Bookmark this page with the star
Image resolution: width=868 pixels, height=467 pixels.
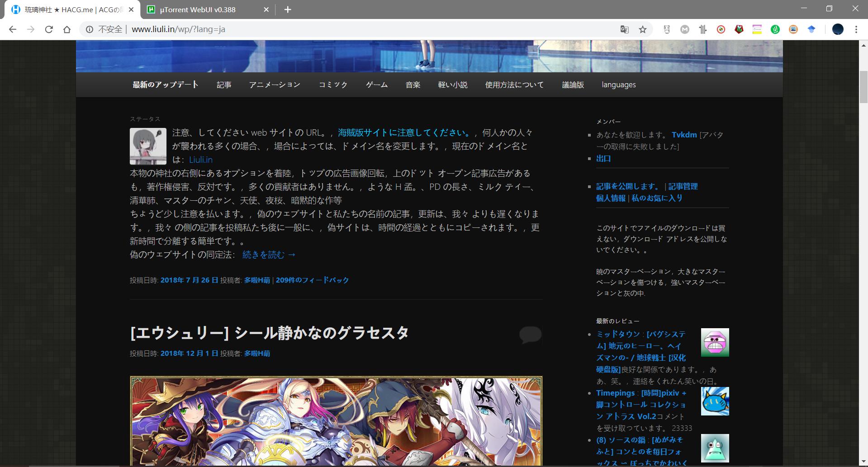click(x=643, y=29)
